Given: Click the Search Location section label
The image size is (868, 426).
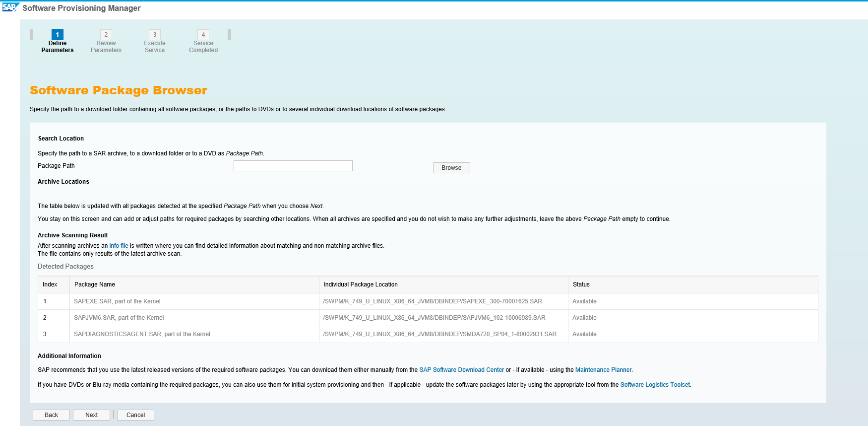Looking at the screenshot, I should (x=61, y=139).
